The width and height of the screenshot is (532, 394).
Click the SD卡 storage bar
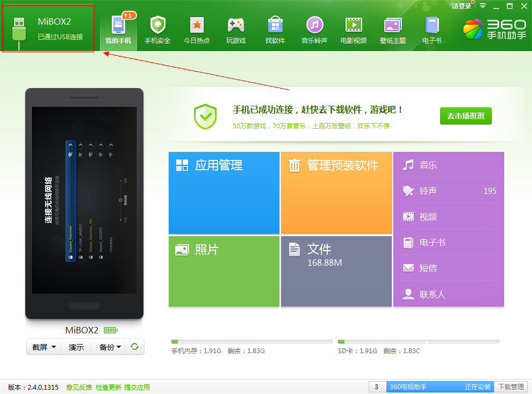pos(418,341)
